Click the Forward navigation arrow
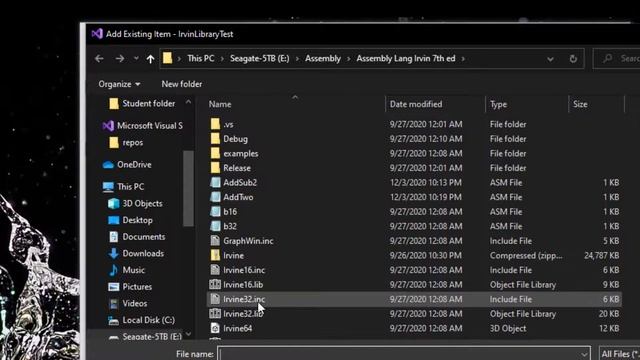This screenshot has width=640, height=360. tap(120, 59)
